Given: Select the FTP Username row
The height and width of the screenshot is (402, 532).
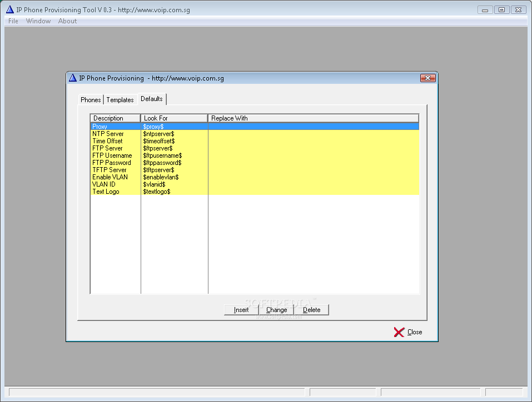Looking at the screenshot, I should [x=255, y=155].
